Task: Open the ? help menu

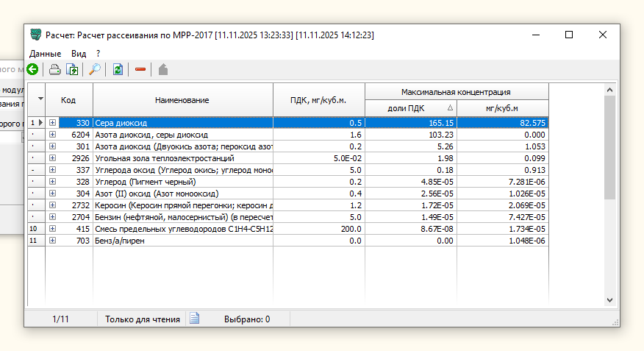Action: click(99, 54)
